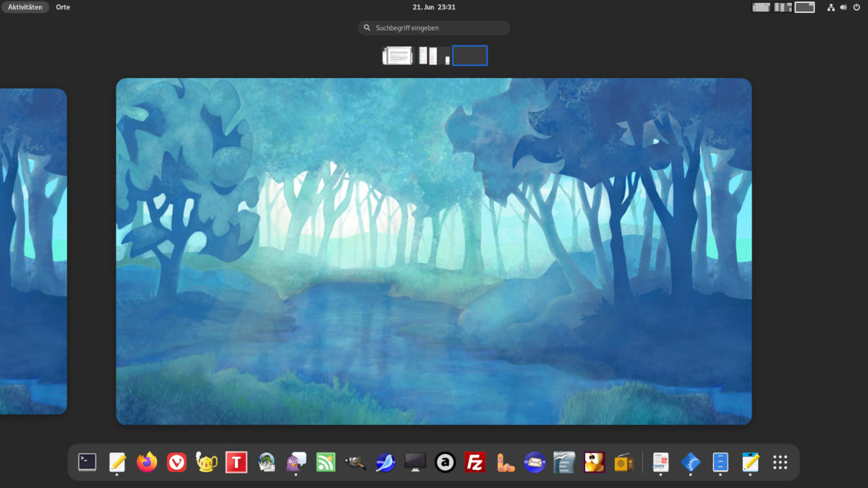Select first workspace thumbnail in overview switcher

pos(397,56)
